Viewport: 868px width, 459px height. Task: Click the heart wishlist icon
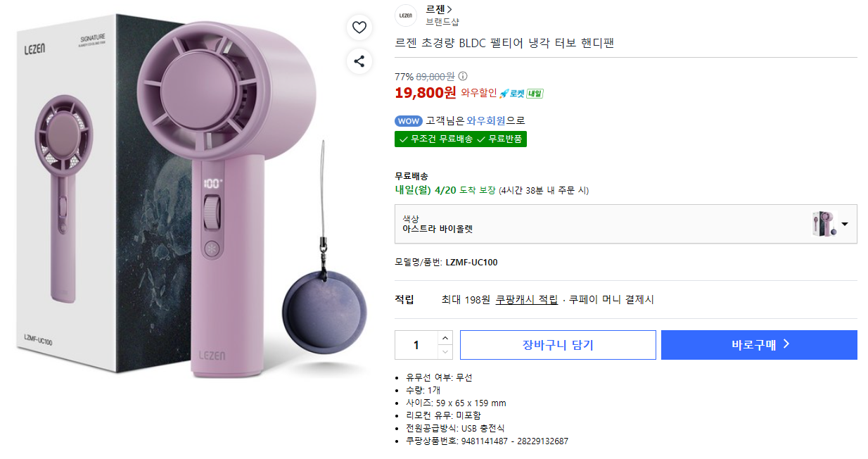pyautogui.click(x=359, y=27)
